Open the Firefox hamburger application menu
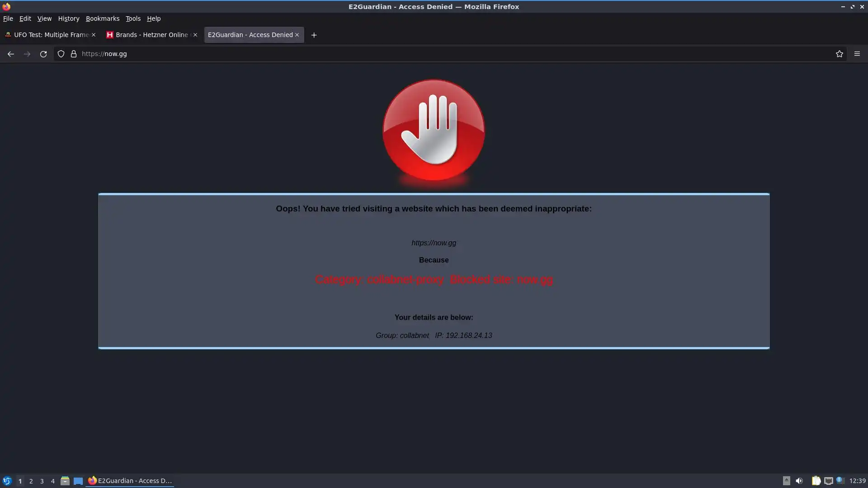The height and width of the screenshot is (488, 868). click(857, 54)
